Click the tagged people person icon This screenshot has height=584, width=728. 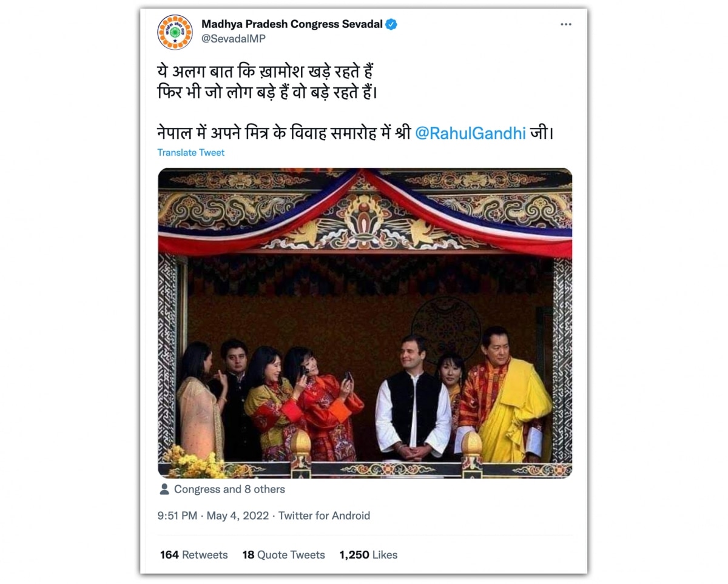(164, 489)
